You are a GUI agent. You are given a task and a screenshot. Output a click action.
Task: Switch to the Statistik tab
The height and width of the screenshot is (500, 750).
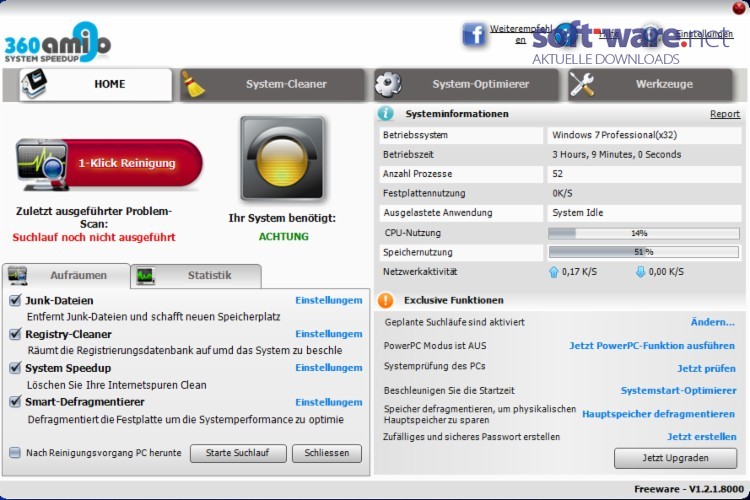(x=196, y=276)
